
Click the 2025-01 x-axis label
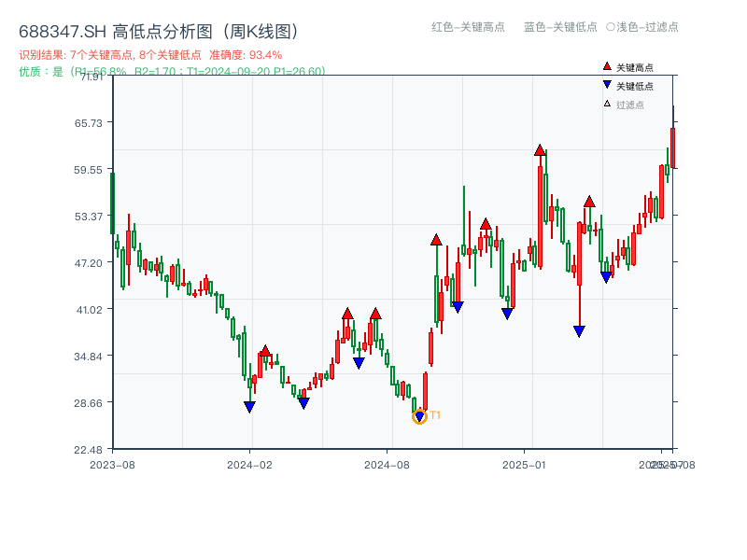click(x=524, y=465)
